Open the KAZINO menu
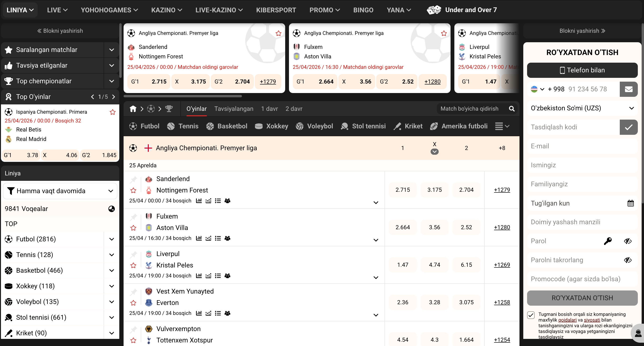This screenshot has width=644, height=346. (167, 10)
